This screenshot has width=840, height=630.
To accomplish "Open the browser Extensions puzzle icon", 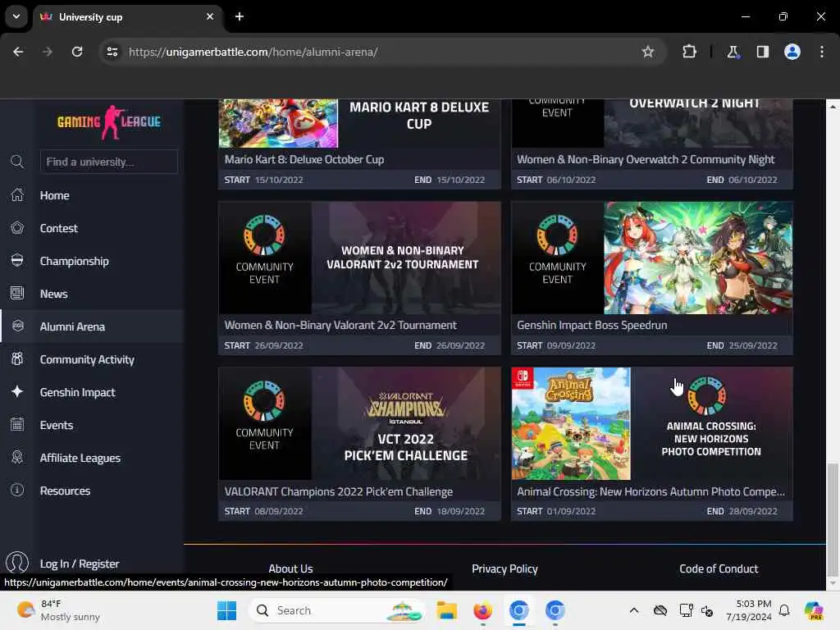I will click(x=689, y=52).
